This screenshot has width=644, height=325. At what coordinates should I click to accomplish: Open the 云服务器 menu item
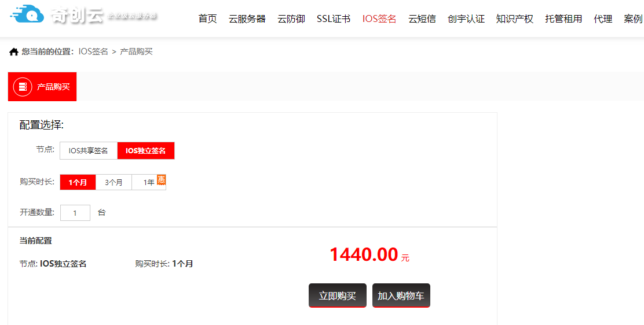pos(247,19)
